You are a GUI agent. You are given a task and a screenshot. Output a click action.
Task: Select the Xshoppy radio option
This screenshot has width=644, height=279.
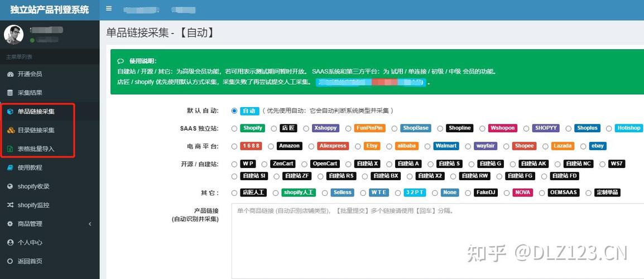[306, 128]
